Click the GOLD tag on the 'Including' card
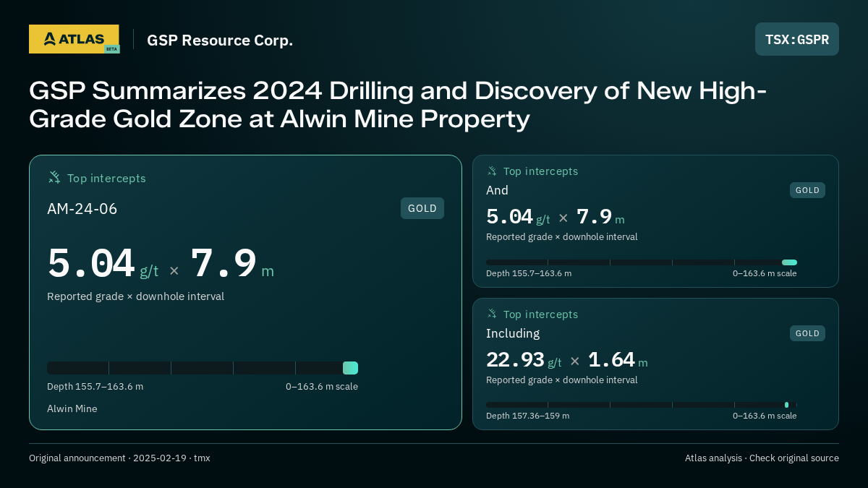The image size is (868, 488). coord(807,333)
